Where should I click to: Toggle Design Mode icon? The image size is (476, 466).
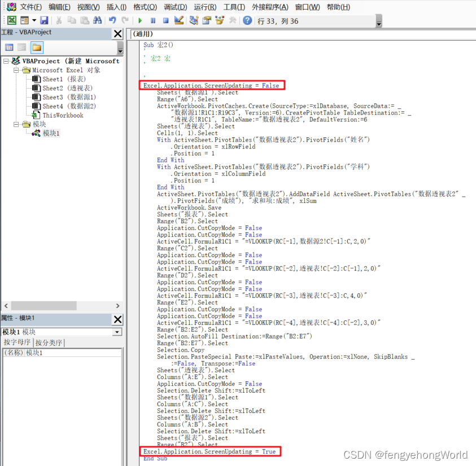click(x=179, y=20)
